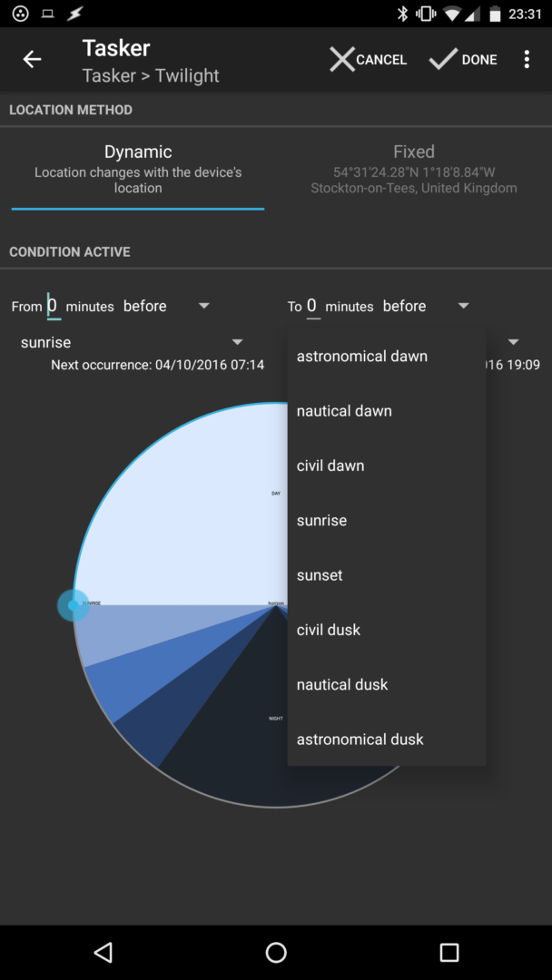Select civil dusk option
The image size is (552, 980).
329,630
